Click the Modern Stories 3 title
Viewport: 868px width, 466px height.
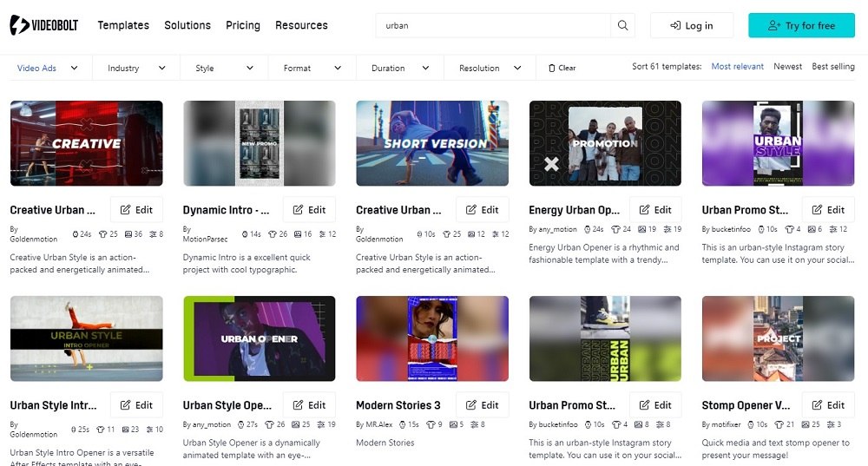(398, 405)
